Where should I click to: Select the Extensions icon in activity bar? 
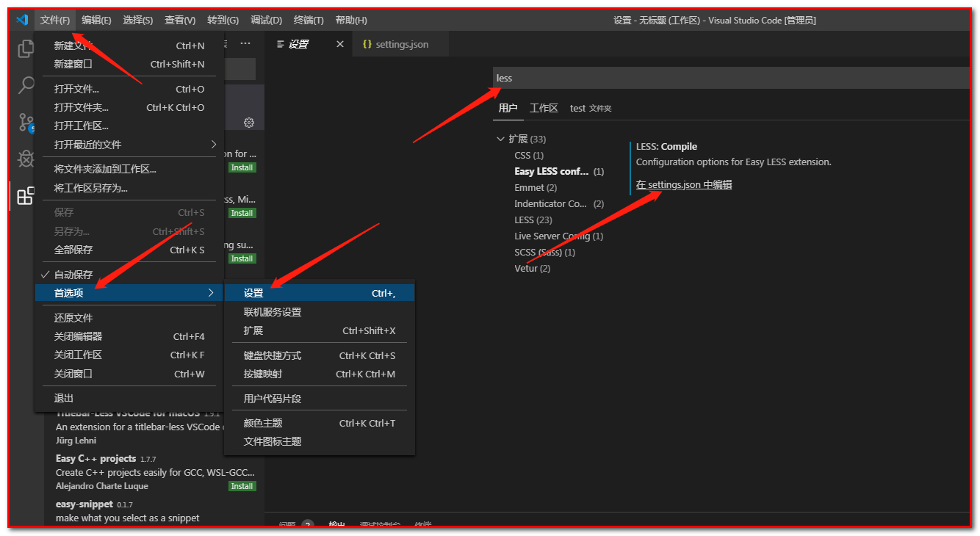click(x=26, y=195)
